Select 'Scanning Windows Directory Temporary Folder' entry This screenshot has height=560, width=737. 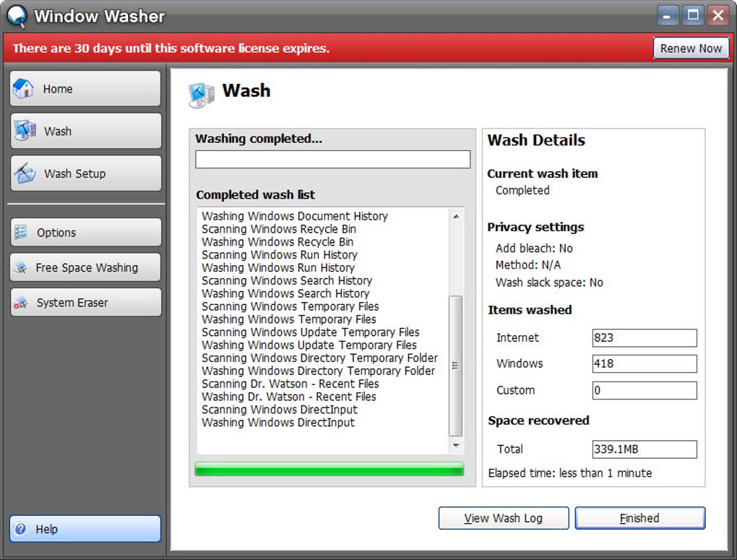click(x=319, y=358)
